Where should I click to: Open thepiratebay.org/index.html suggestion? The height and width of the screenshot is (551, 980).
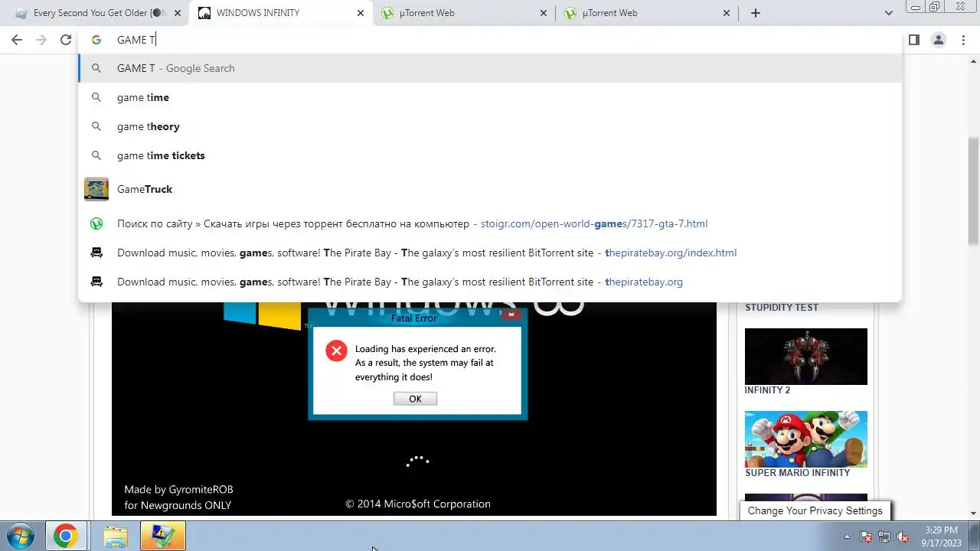coord(490,253)
